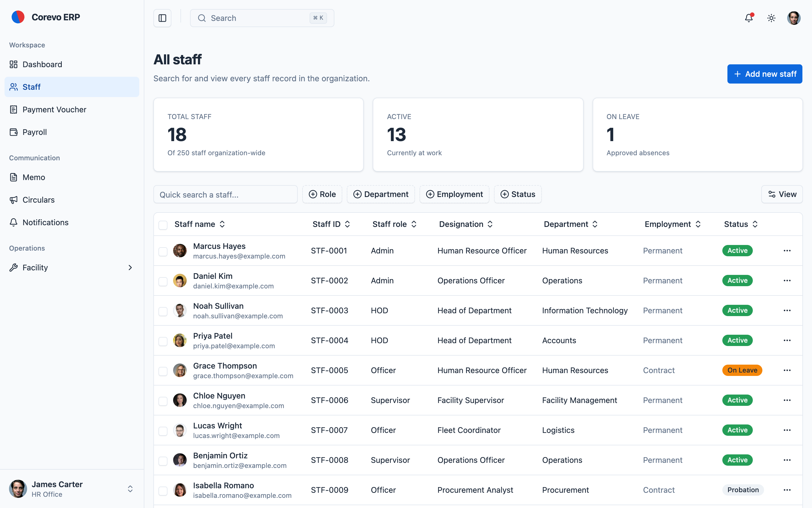812x508 pixels.
Task: Click the top Search bar
Action: (262, 18)
